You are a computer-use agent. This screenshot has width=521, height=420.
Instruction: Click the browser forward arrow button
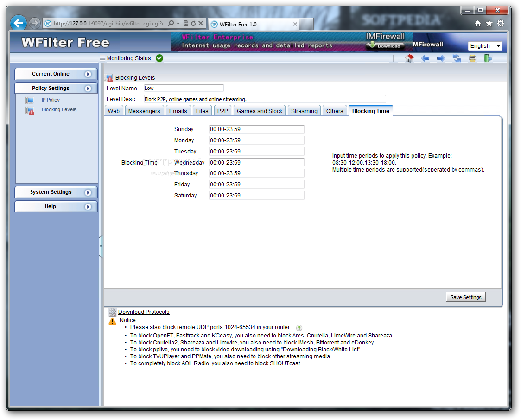[34, 23]
